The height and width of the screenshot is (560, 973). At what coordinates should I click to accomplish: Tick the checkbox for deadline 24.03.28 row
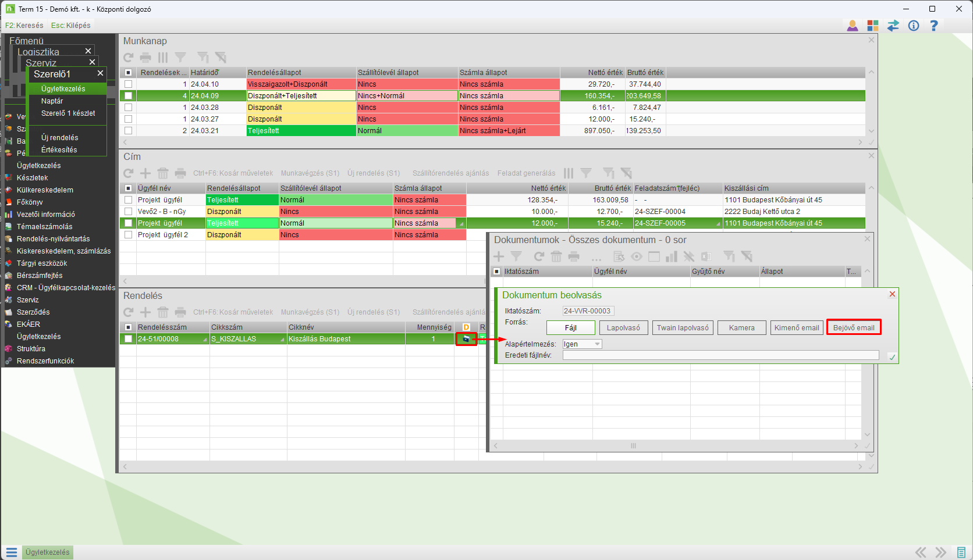tap(129, 108)
